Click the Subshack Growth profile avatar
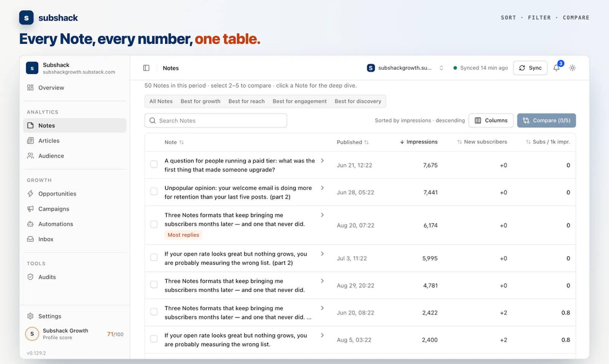 (x=32, y=334)
